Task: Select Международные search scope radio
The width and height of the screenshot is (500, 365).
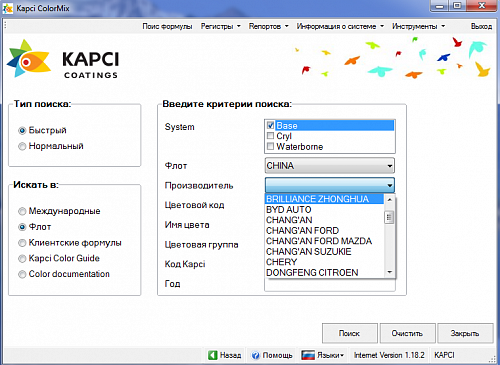Action: [22, 211]
